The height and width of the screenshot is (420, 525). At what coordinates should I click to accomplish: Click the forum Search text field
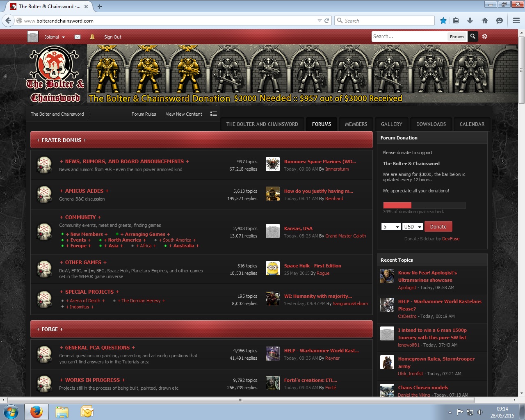click(409, 37)
